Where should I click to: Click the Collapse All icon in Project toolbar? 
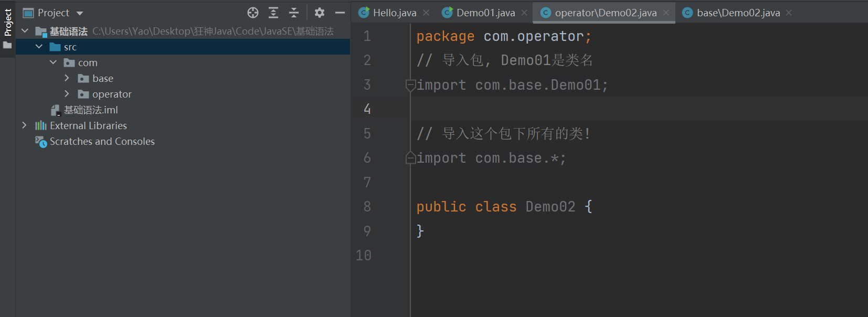tap(294, 13)
